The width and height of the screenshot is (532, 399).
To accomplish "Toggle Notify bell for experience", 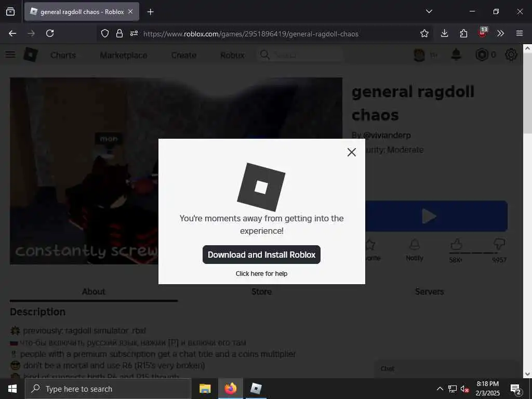I will (x=415, y=250).
